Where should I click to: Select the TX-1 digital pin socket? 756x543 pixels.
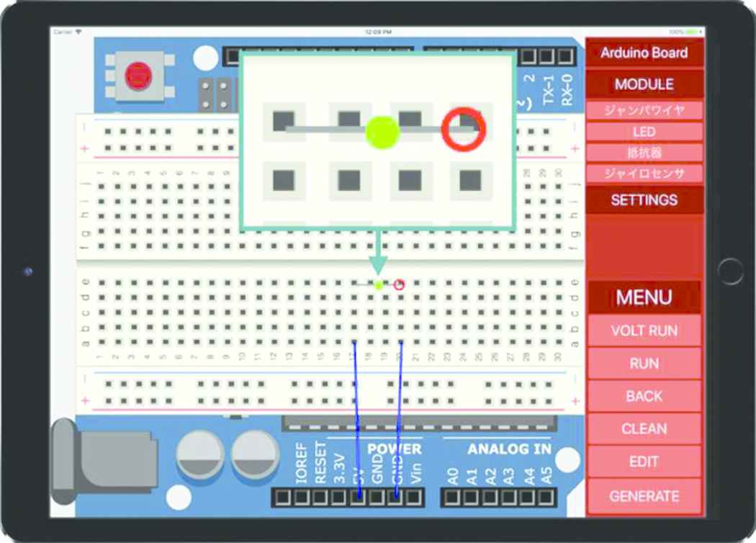[x=546, y=56]
